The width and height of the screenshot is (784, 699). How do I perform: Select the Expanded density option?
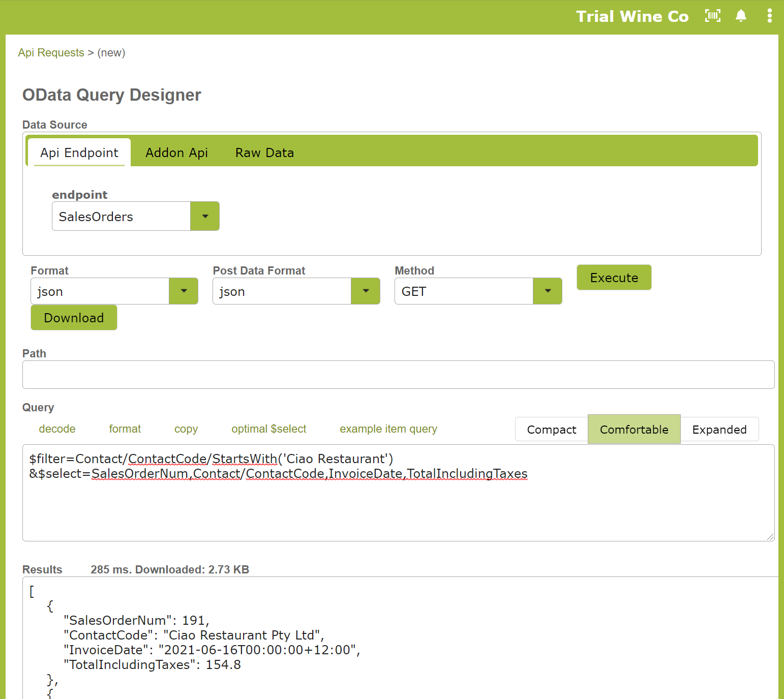tap(719, 430)
